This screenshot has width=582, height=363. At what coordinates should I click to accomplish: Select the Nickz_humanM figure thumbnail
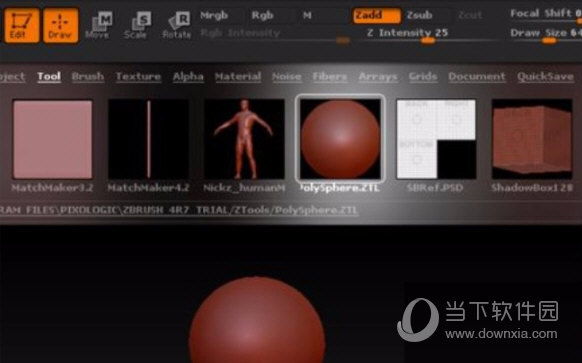coord(244,139)
